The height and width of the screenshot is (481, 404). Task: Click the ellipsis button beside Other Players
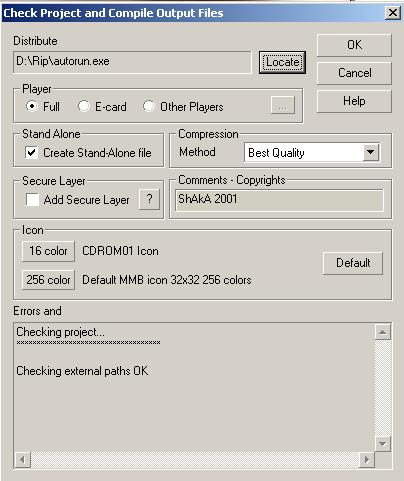[x=282, y=106]
